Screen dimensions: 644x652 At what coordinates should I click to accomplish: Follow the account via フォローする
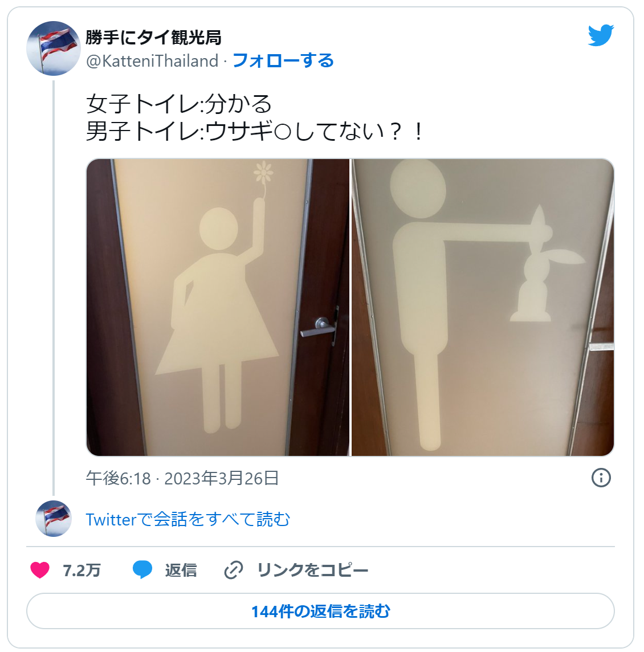coord(283,61)
